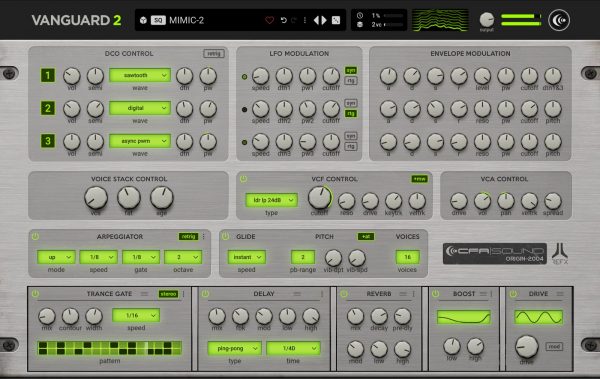
Task: Open arpeggiator speed dropdown
Action: click(x=98, y=257)
